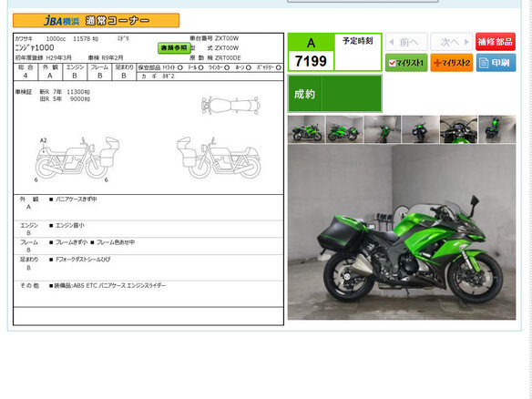Click the 初年度登録 H29年3月 text
This screenshot has height=399, width=532.
(44, 57)
